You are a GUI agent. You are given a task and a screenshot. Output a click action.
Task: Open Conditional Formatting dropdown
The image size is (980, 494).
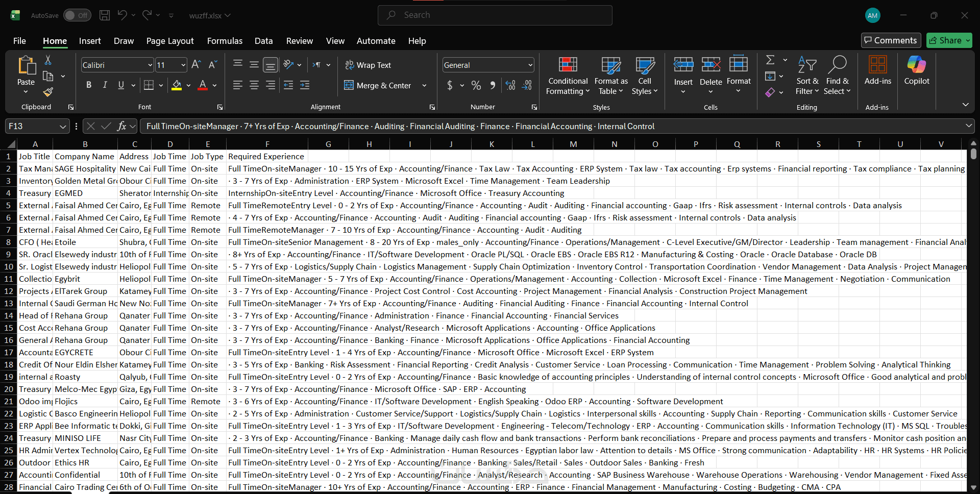tap(568, 76)
